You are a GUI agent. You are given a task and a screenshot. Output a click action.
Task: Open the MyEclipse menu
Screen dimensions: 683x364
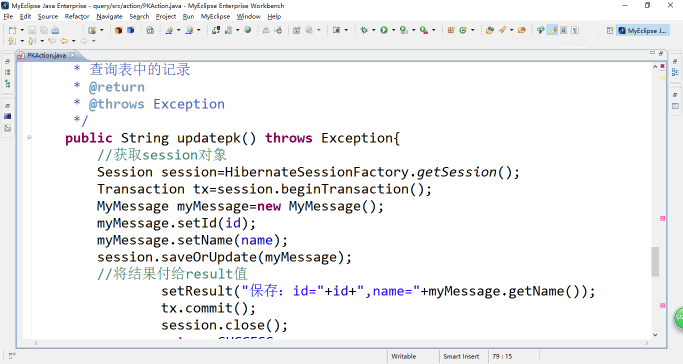tap(215, 17)
